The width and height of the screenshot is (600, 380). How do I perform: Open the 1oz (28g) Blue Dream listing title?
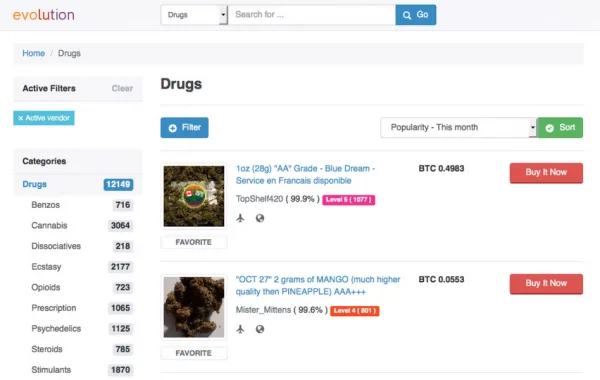305,175
